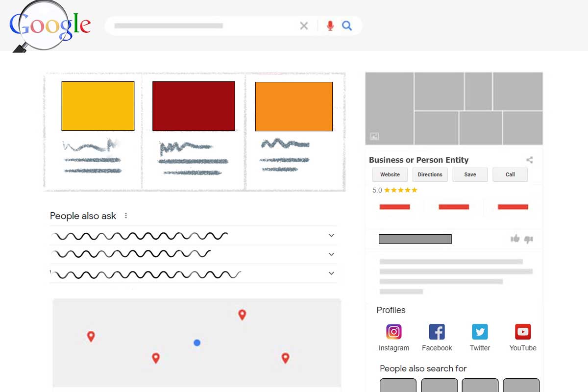The height and width of the screenshot is (392, 588).
Task: Open last People also search for thumbnail
Action: pyautogui.click(x=521, y=385)
